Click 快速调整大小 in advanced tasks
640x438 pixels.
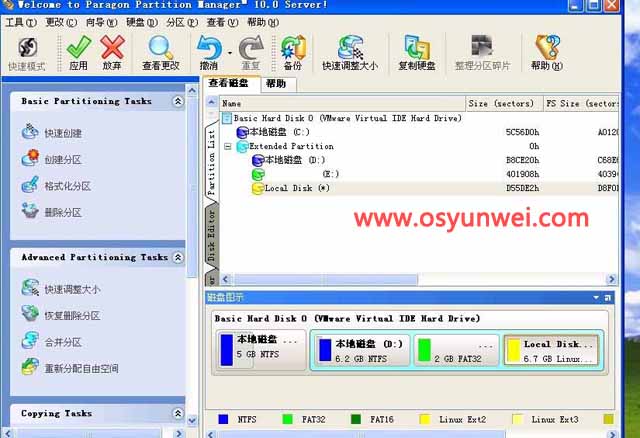(x=60, y=289)
